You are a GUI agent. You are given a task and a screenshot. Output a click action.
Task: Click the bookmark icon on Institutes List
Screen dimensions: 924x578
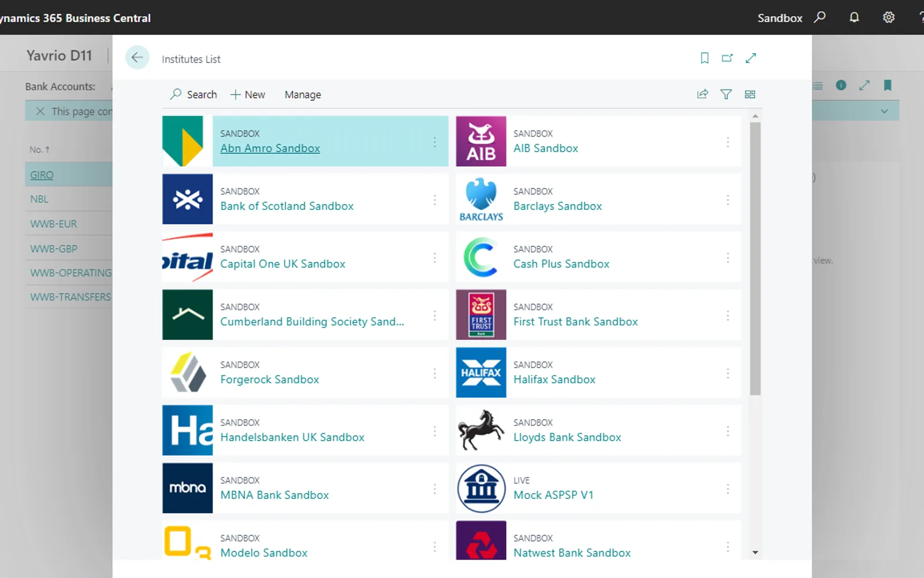(x=705, y=58)
